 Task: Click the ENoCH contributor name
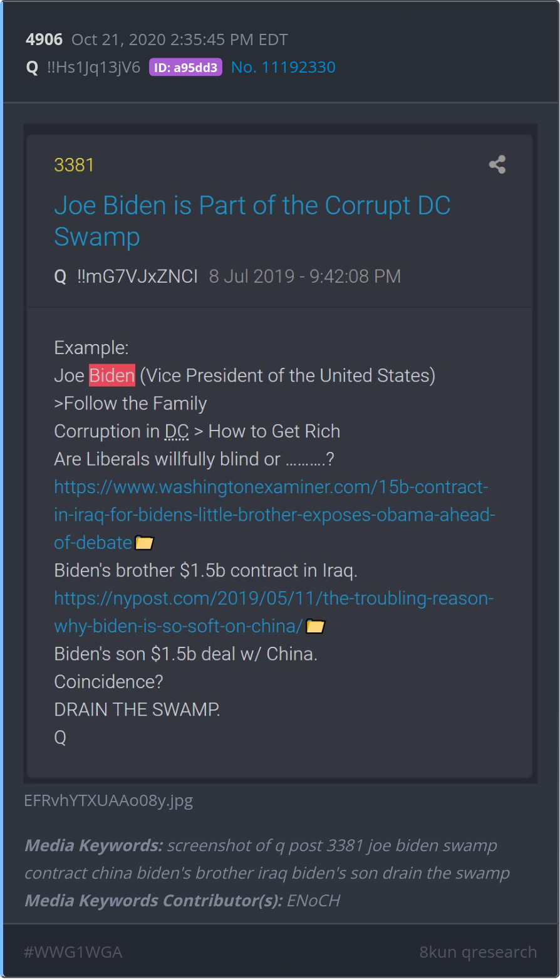click(313, 901)
